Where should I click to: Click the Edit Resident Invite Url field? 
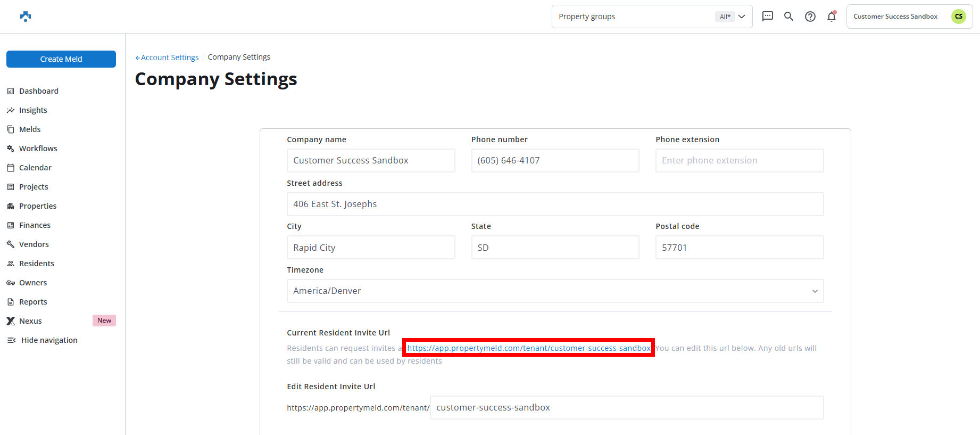click(x=626, y=408)
